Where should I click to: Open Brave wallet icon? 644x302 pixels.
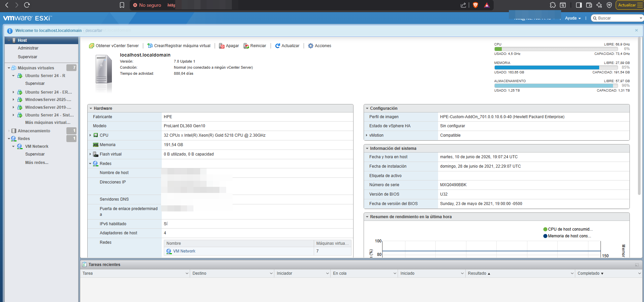coord(589,5)
